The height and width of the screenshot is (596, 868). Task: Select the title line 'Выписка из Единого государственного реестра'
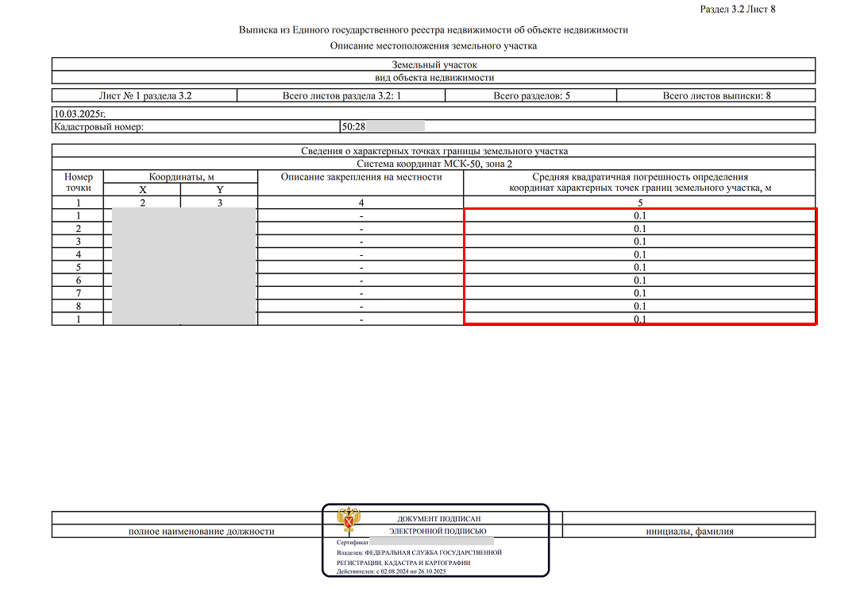click(x=434, y=30)
